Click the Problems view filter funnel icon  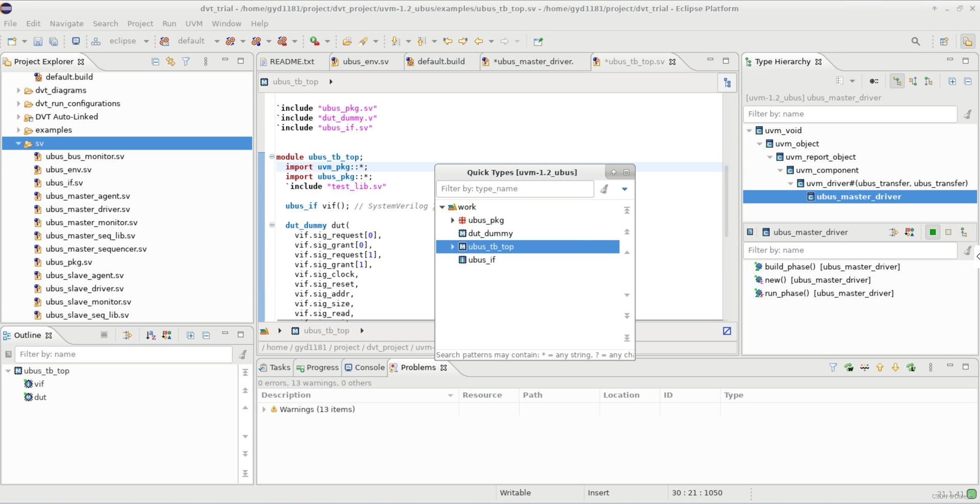tap(833, 367)
